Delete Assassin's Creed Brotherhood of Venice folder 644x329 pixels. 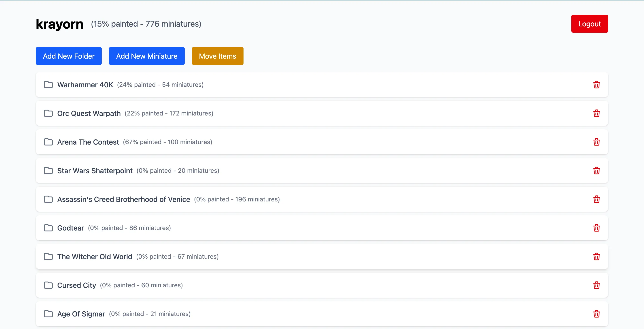tap(596, 199)
